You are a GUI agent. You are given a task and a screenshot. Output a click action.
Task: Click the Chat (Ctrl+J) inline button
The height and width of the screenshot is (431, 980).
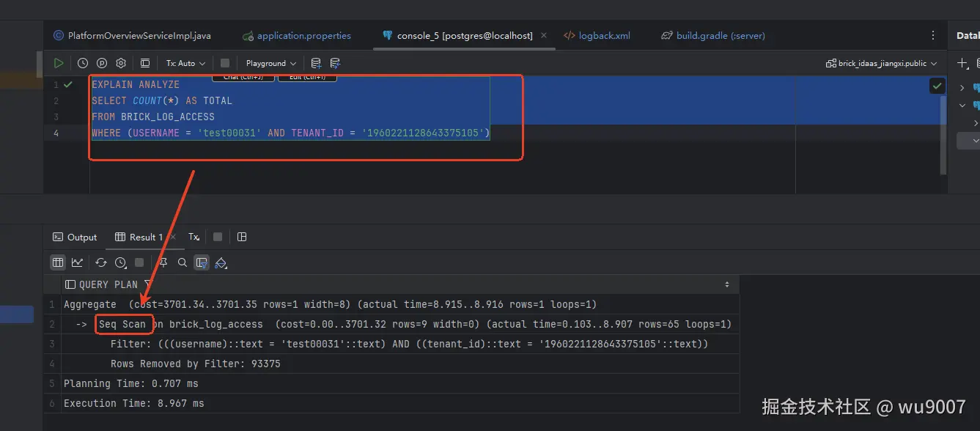243,78
